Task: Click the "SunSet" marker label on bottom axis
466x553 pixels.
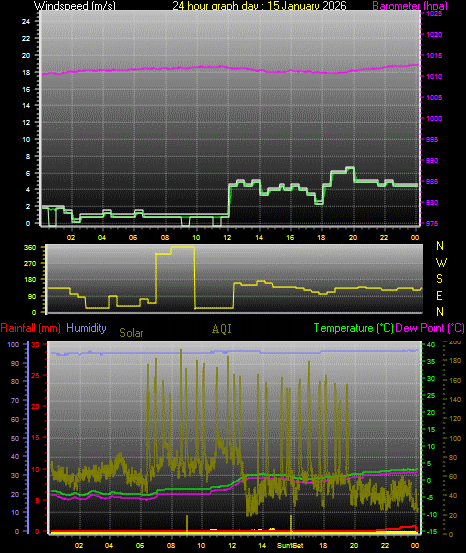Action: [290, 545]
